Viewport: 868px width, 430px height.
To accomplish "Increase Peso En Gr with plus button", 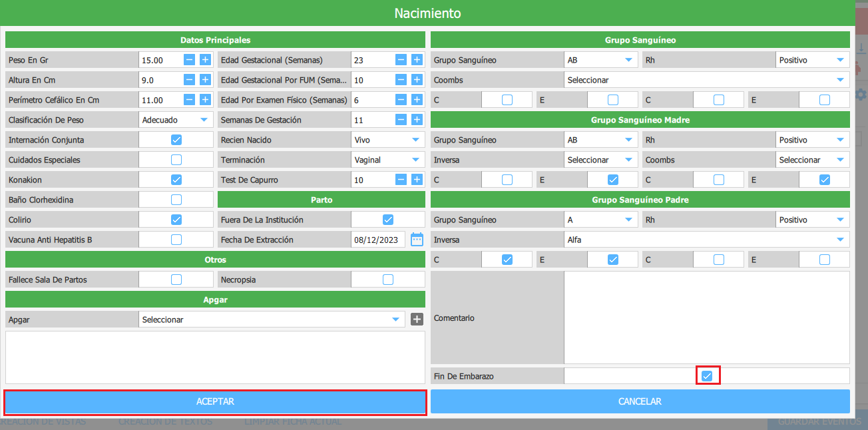I will coord(205,60).
